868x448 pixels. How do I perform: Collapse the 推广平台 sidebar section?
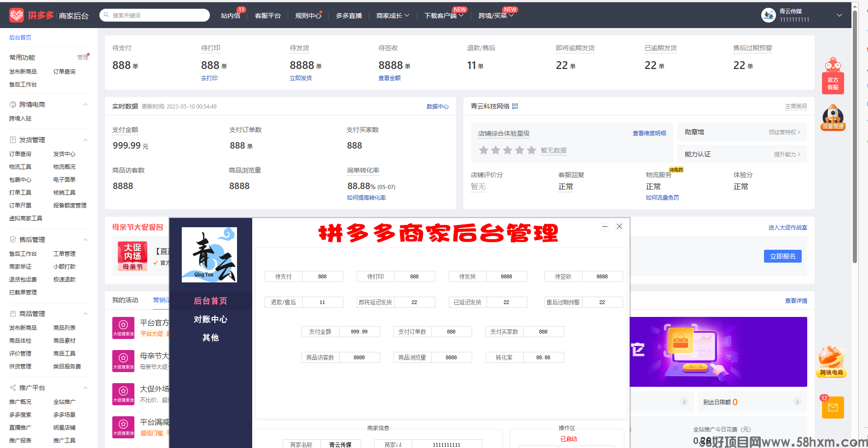coord(86,388)
